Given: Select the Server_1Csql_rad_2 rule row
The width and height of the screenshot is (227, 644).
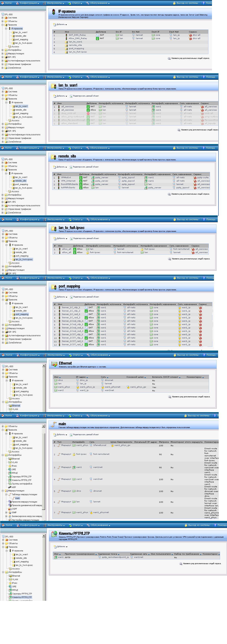Looking at the screenshot, I should 132,331.
